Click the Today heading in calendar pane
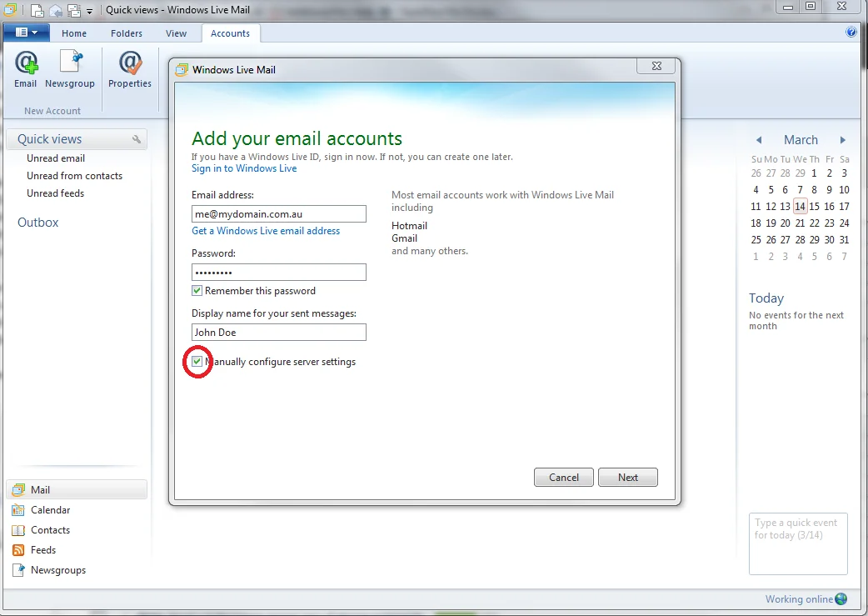This screenshot has width=868, height=616. [x=766, y=298]
